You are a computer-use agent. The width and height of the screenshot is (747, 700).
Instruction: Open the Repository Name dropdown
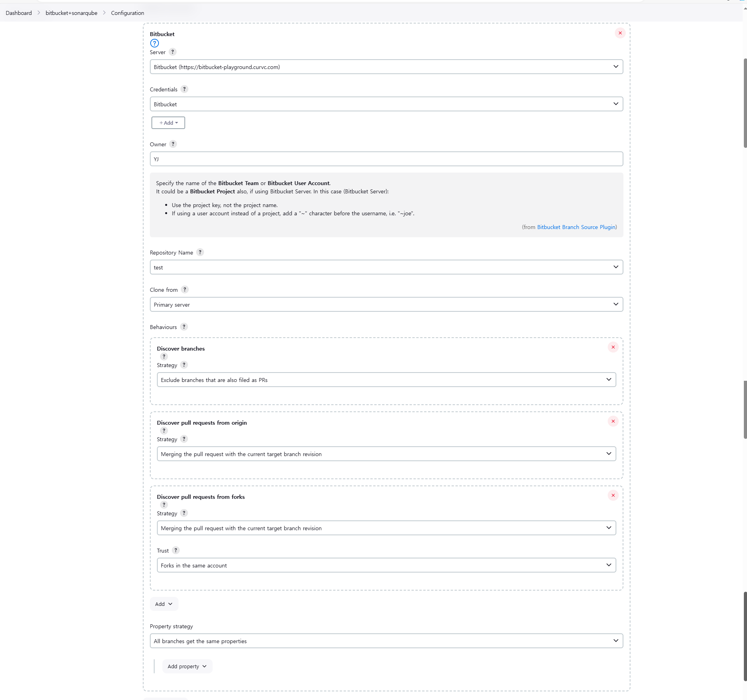coord(386,267)
